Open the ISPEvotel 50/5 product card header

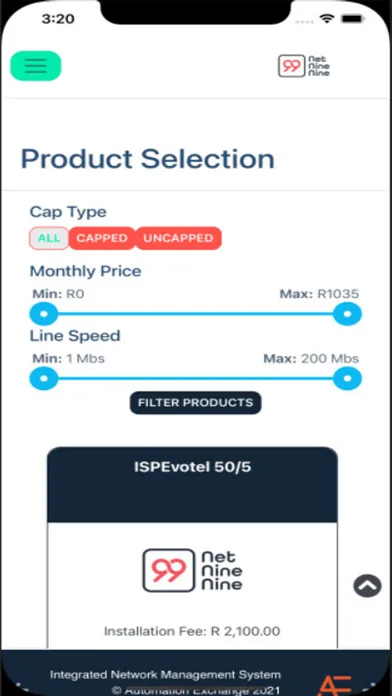click(x=192, y=484)
